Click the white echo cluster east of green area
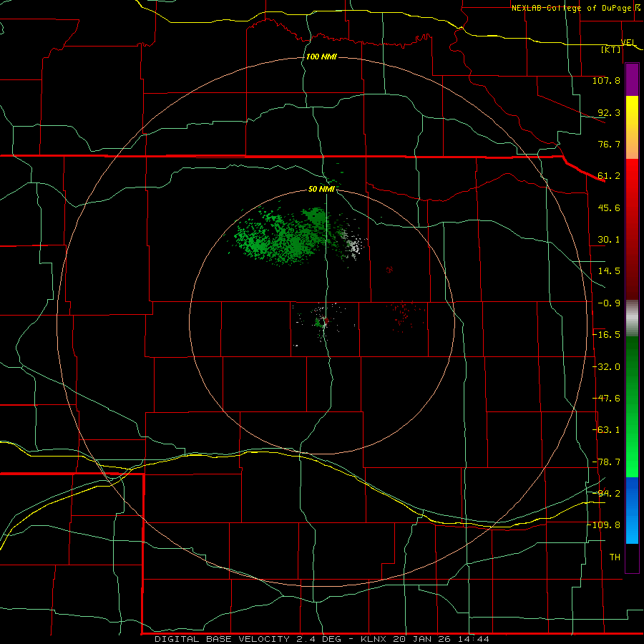The height and width of the screenshot is (644, 644). (x=352, y=245)
